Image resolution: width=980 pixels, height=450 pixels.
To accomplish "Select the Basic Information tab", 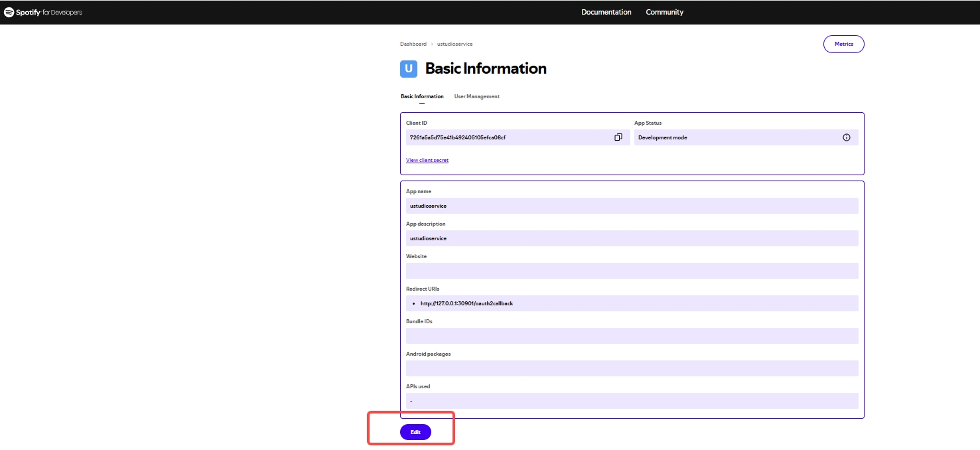I will [x=422, y=97].
